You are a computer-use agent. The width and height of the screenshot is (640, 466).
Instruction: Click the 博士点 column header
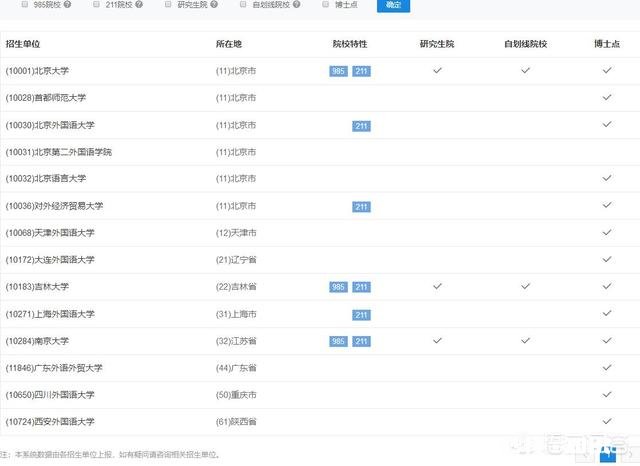607,44
